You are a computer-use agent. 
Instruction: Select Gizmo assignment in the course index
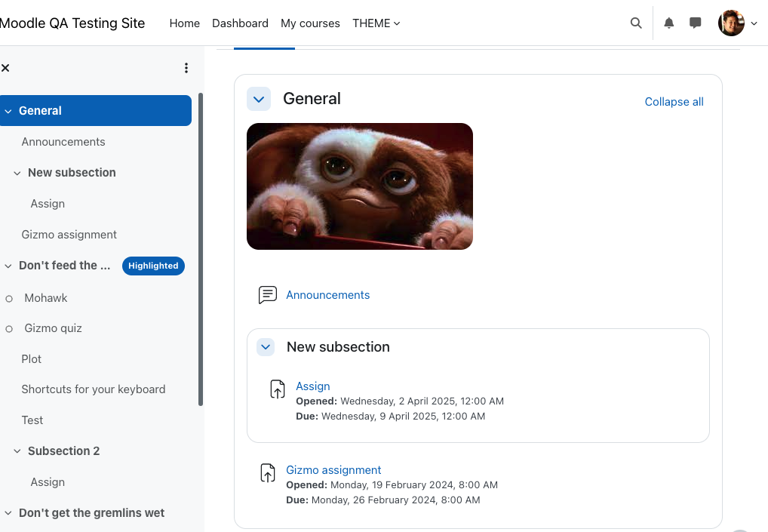pos(69,235)
